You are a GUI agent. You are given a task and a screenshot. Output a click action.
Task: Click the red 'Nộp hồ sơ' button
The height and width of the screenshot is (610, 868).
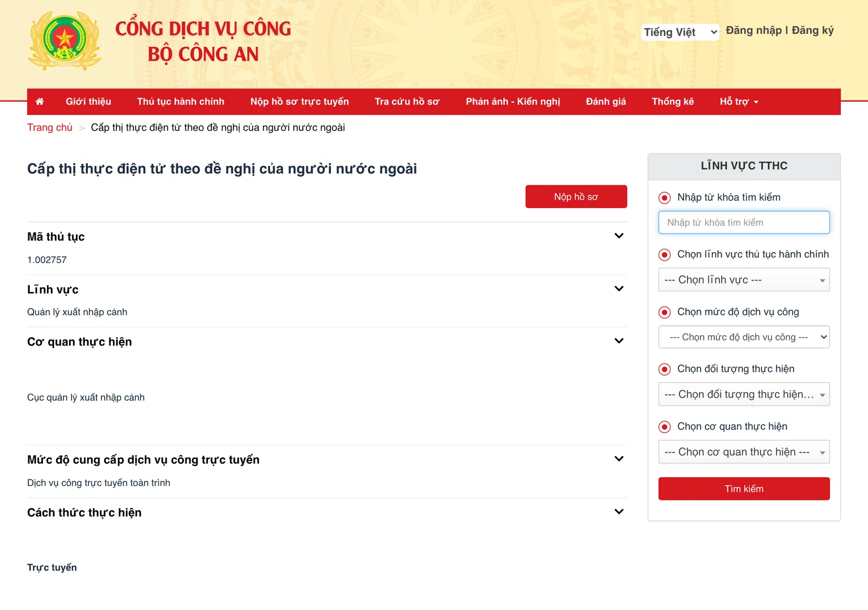click(x=576, y=197)
